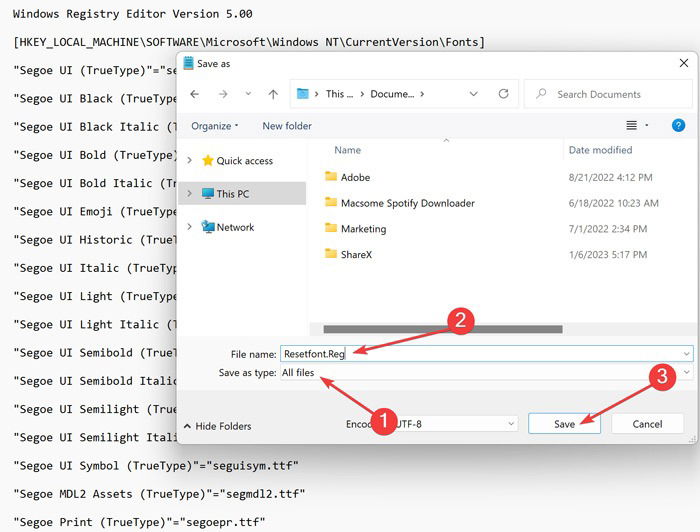The height and width of the screenshot is (532, 700).
Task: Click the ShareX folder icon
Action: tap(331, 254)
